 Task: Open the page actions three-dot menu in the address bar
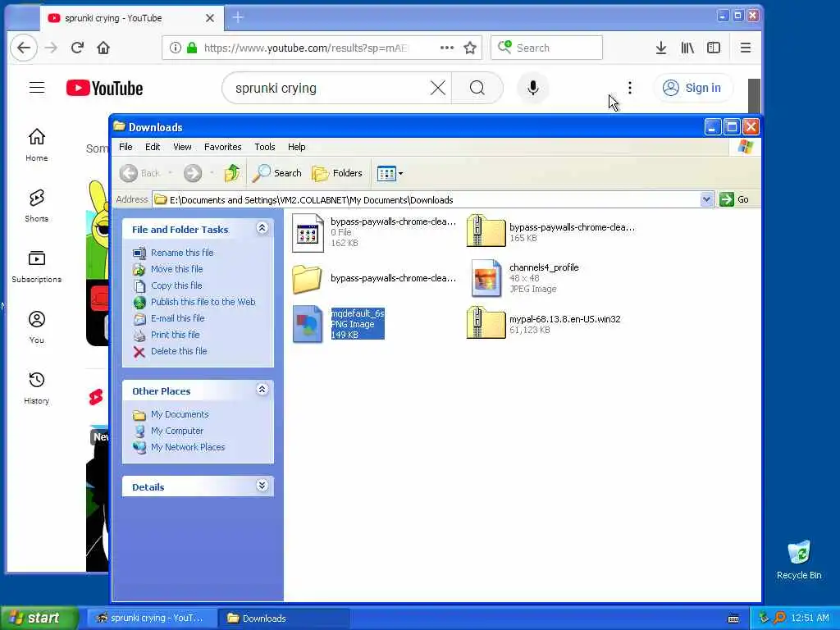tap(447, 48)
